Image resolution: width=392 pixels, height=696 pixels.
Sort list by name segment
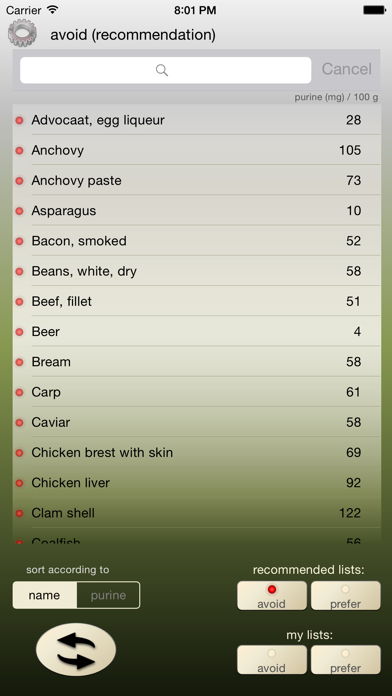[44, 595]
